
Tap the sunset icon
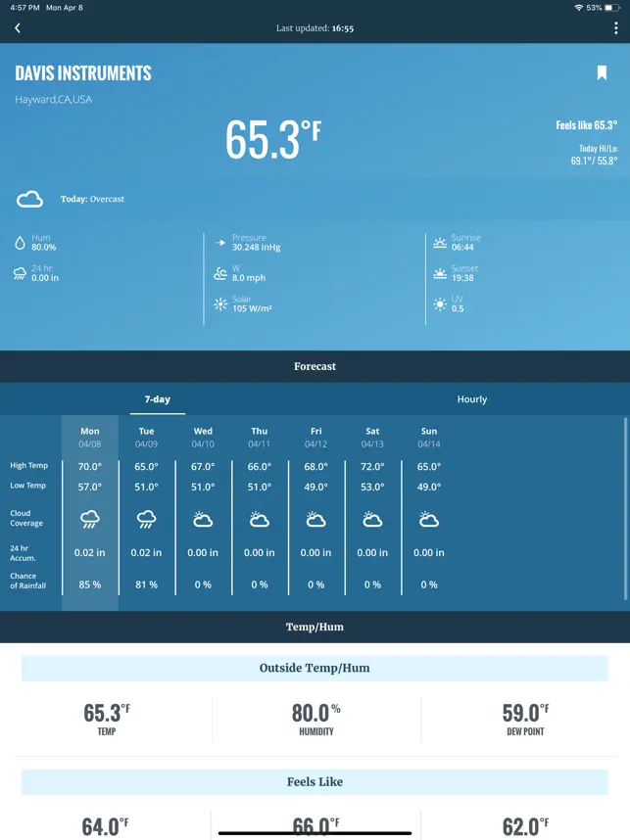440,274
